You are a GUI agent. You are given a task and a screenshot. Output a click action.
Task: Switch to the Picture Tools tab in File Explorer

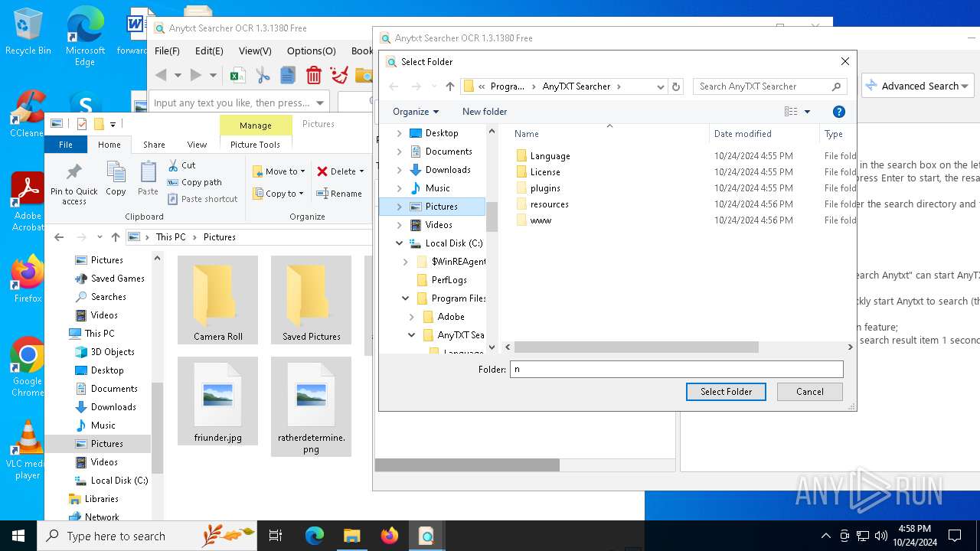click(255, 145)
